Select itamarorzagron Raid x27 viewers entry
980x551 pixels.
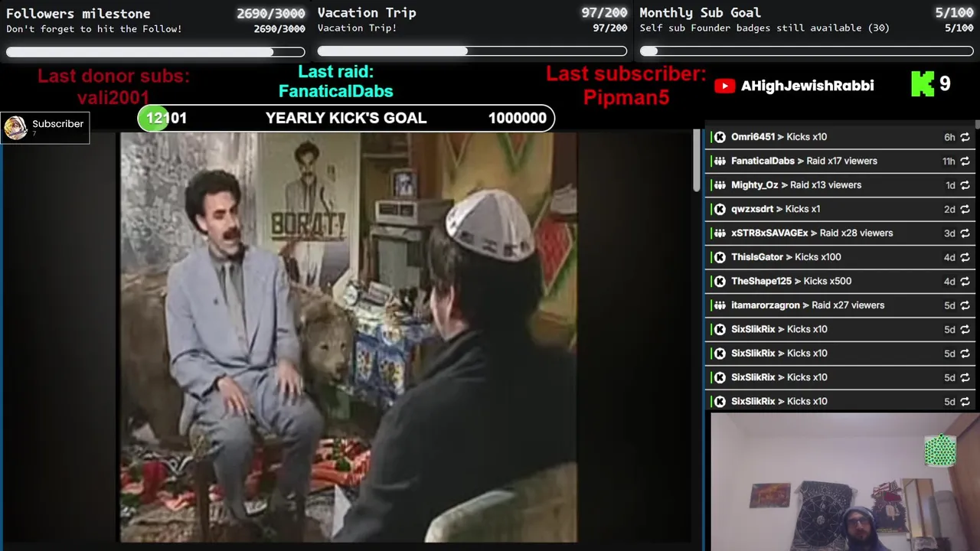click(x=841, y=305)
